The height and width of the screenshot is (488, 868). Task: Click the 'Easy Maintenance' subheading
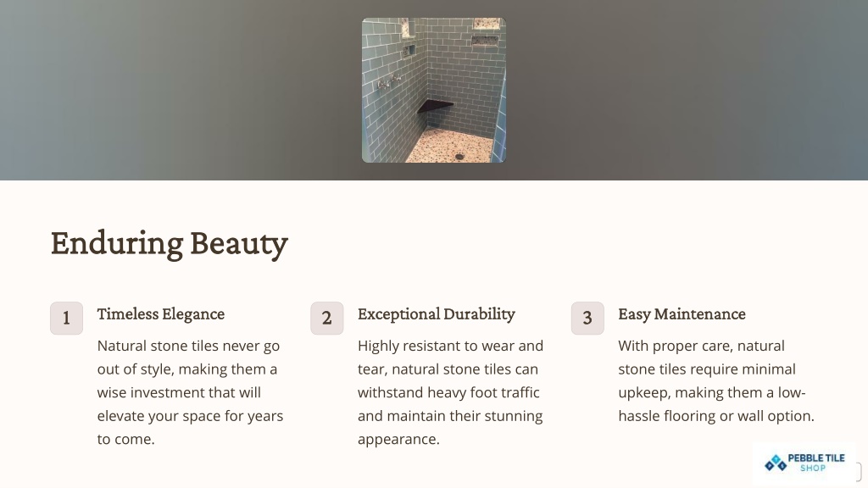click(682, 314)
